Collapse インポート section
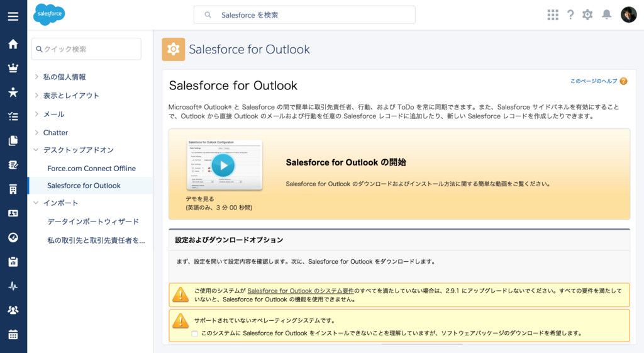This screenshot has width=644, height=353. coord(36,203)
